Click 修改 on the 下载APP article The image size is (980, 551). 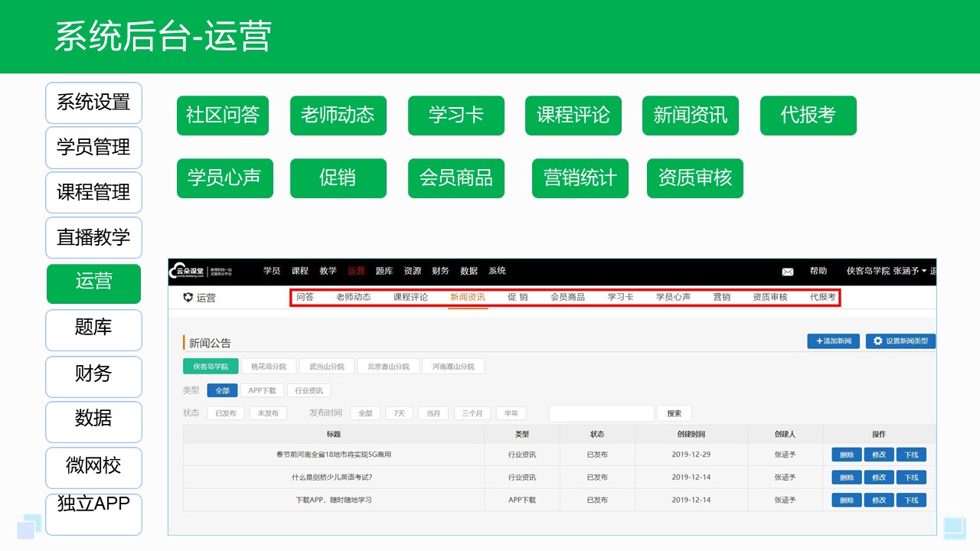[878, 500]
